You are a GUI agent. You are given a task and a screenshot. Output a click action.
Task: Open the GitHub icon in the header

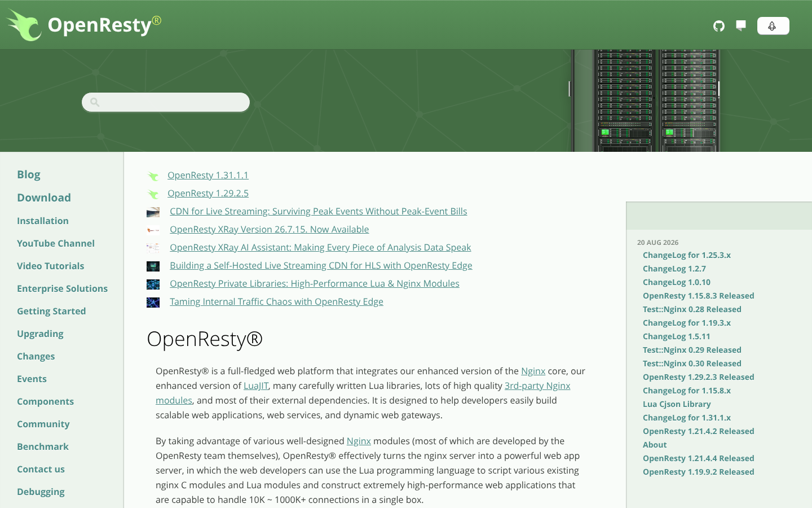pos(719,26)
